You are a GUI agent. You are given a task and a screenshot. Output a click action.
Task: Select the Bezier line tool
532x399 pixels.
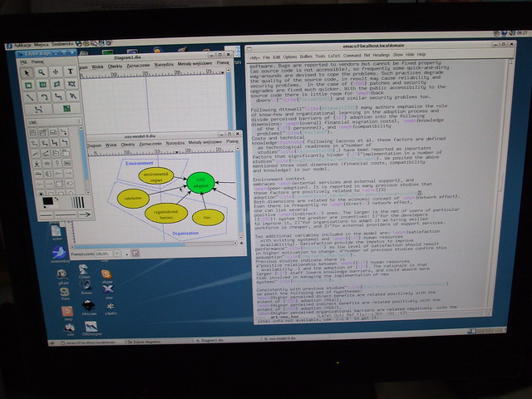tap(38, 110)
